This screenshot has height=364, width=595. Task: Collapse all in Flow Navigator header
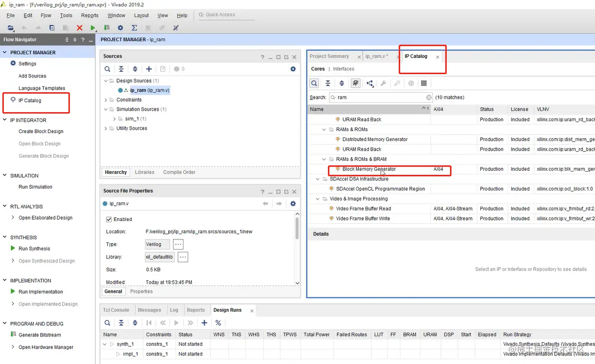pyautogui.click(x=67, y=40)
